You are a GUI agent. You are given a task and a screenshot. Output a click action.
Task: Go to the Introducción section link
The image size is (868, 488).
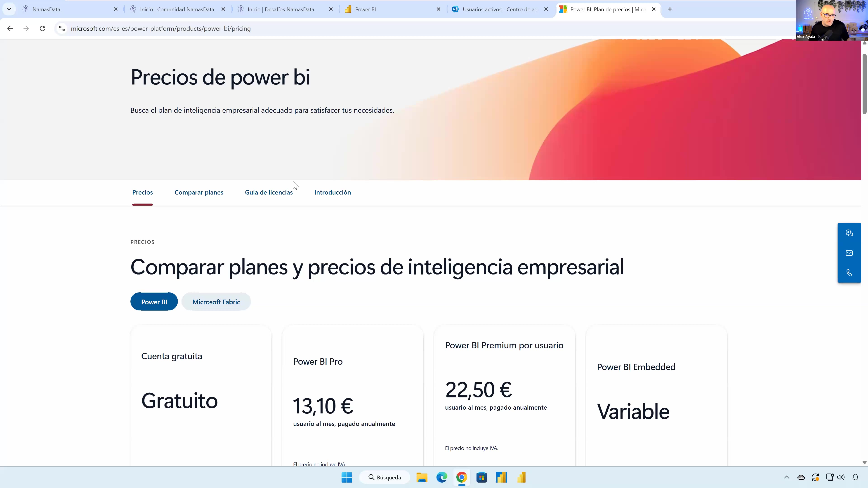tap(332, 192)
